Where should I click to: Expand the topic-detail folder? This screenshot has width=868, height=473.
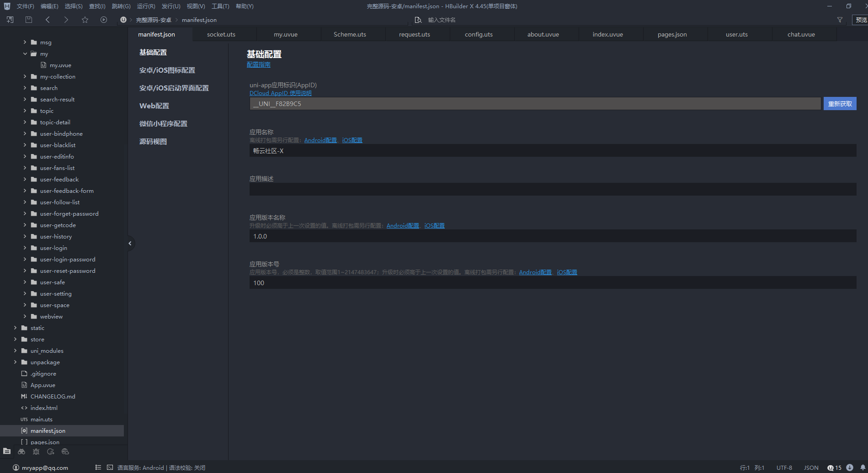point(25,122)
